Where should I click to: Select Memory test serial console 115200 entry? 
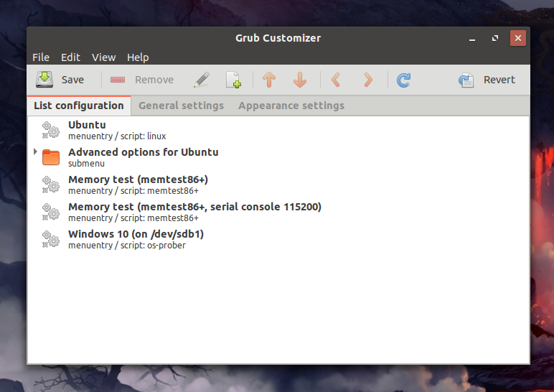coord(194,212)
